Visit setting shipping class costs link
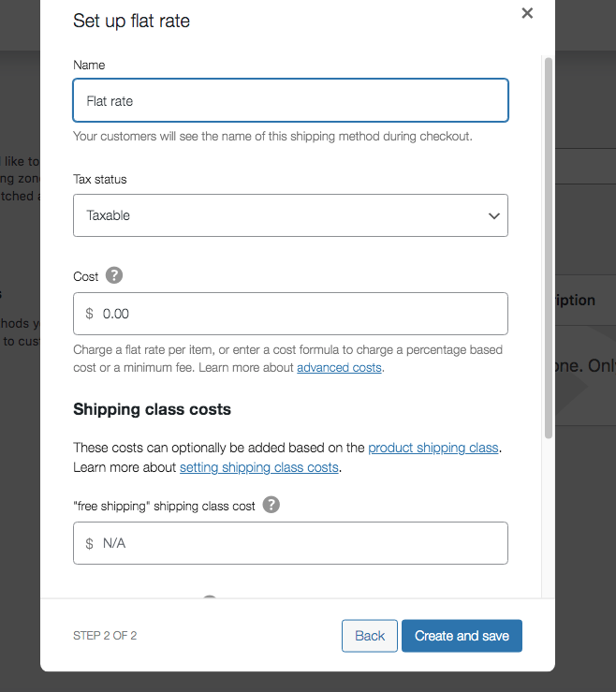The image size is (616, 692). point(259,467)
